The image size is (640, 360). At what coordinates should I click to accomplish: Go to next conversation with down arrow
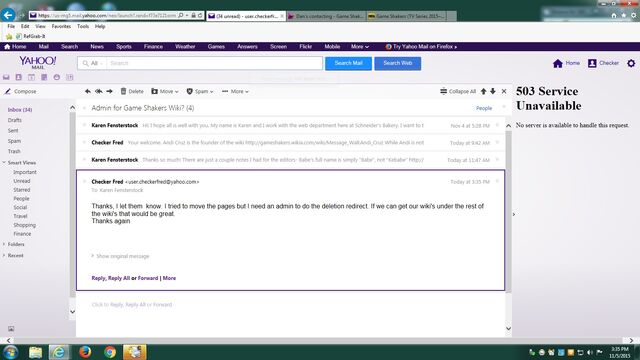[493, 91]
